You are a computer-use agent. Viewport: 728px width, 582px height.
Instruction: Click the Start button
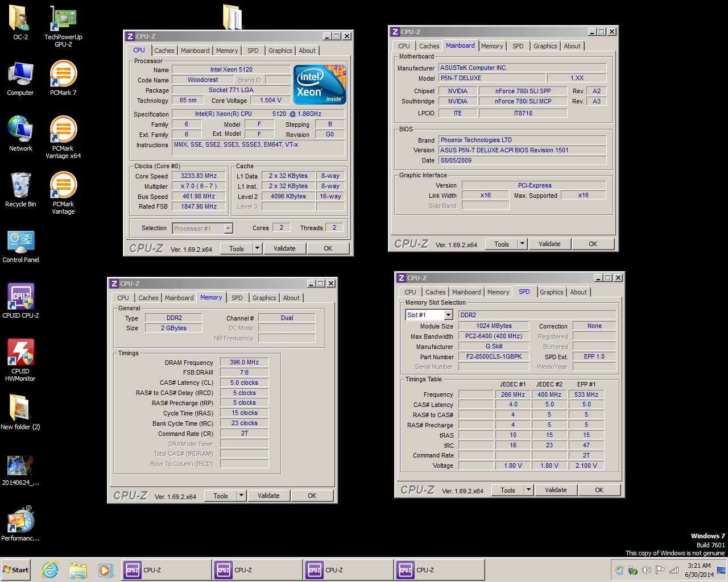click(x=15, y=570)
